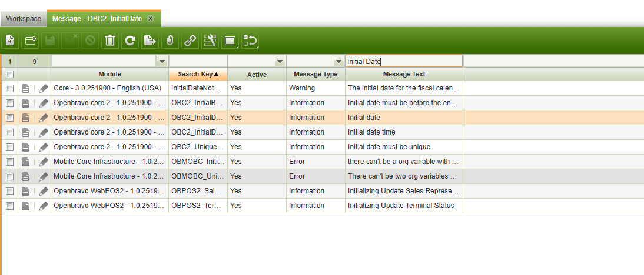
Task: Click pencil for 'Initial date must be before' row
Action: coord(43,103)
